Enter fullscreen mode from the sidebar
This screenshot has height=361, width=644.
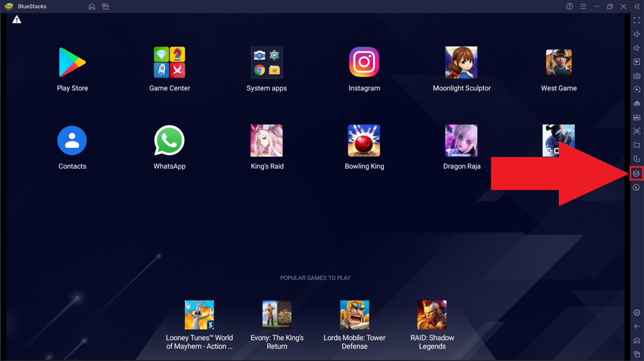637,20
